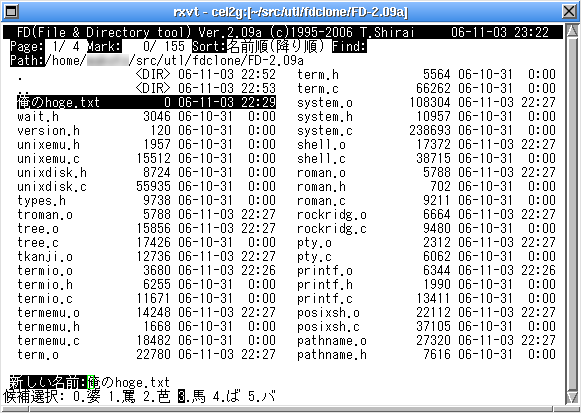581x413 pixels.
Task: Choose highlighted candidate 3.馬
Action: tap(192, 396)
